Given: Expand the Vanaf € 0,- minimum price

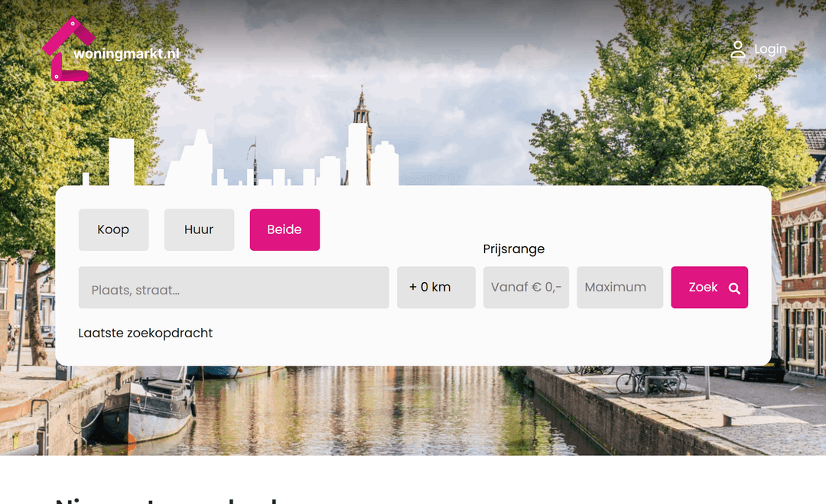Looking at the screenshot, I should pyautogui.click(x=526, y=288).
